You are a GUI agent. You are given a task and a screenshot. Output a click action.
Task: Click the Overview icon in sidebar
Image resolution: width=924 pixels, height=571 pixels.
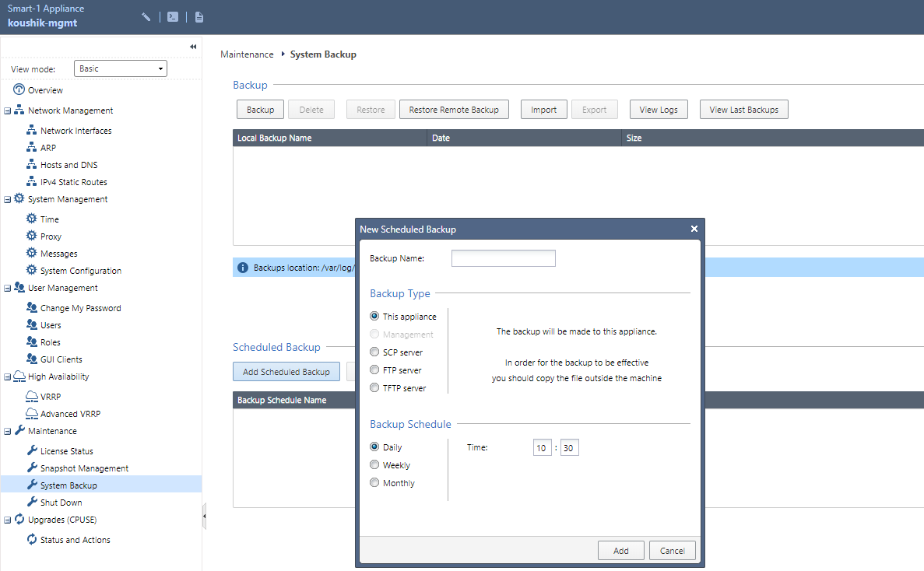click(19, 90)
